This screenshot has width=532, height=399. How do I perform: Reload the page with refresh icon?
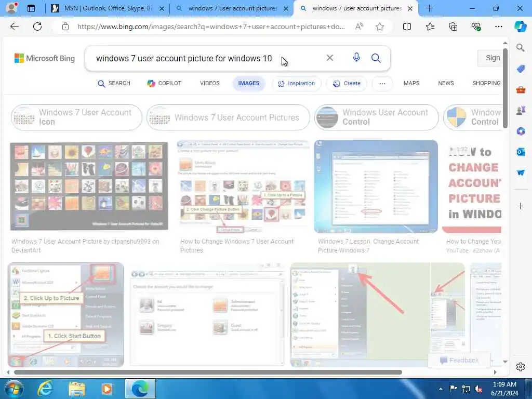click(x=37, y=26)
